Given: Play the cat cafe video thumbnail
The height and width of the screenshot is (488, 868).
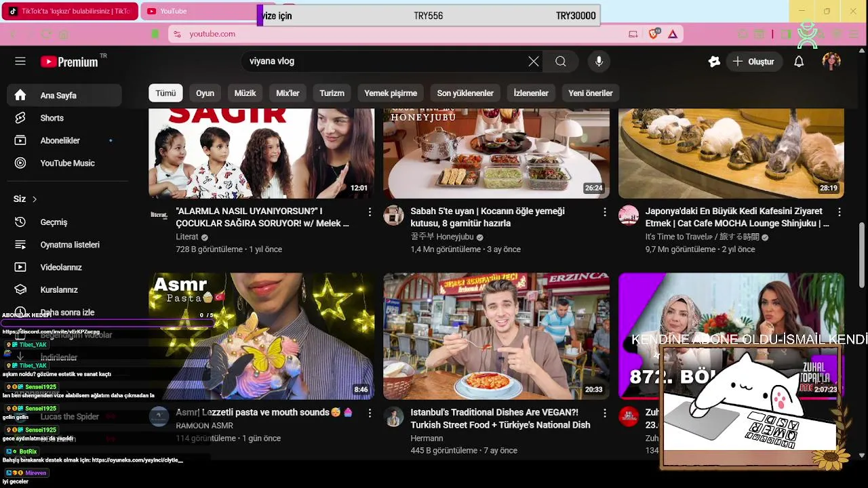Looking at the screenshot, I should 731,153.
